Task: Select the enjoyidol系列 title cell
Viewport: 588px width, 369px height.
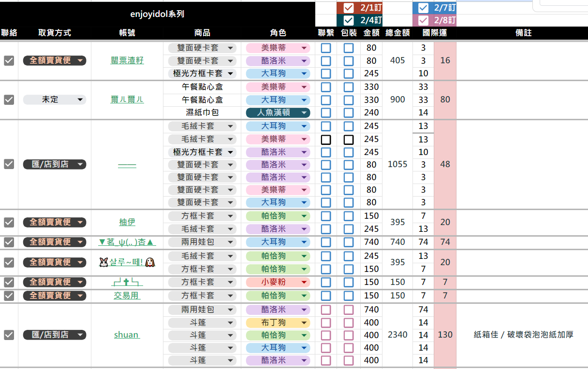Action: [157, 14]
